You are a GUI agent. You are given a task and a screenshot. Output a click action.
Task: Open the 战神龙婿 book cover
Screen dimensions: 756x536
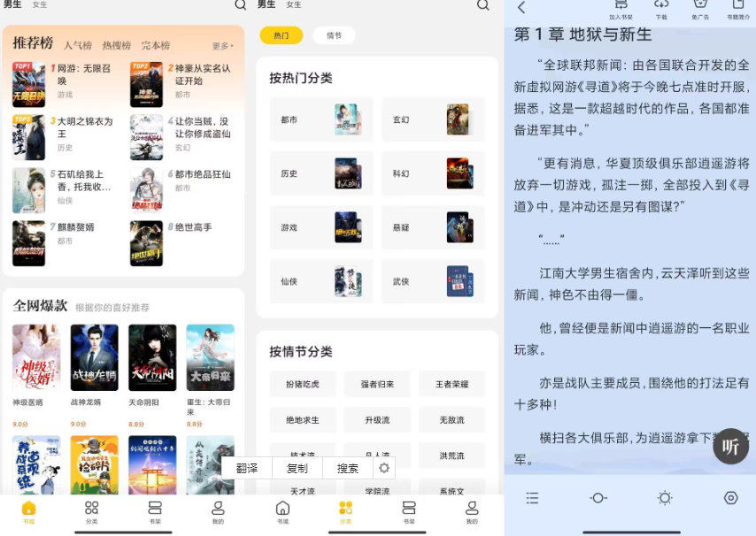(x=94, y=357)
